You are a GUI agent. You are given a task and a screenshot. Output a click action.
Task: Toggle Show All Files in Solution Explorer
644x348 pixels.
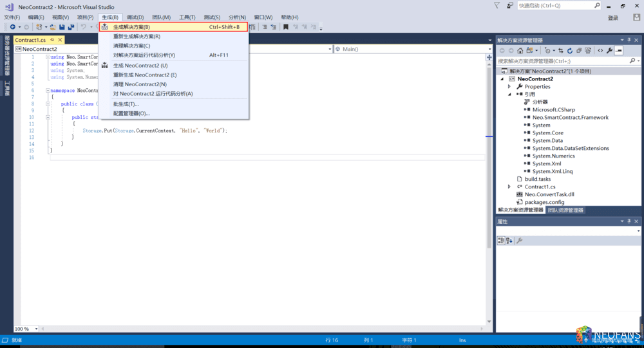click(x=588, y=50)
